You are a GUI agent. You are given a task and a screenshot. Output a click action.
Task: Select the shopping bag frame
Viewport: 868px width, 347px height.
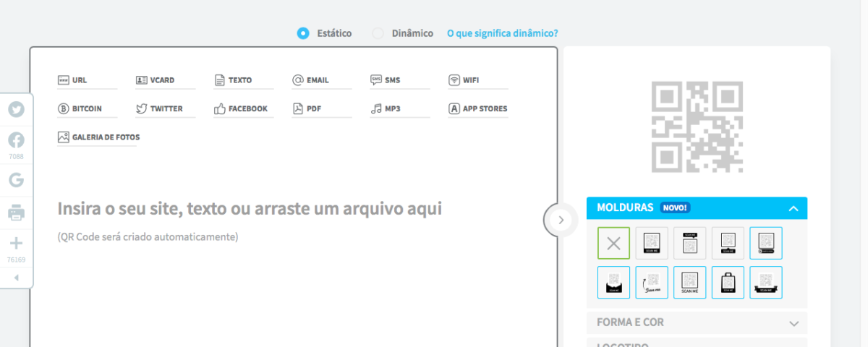tap(728, 282)
